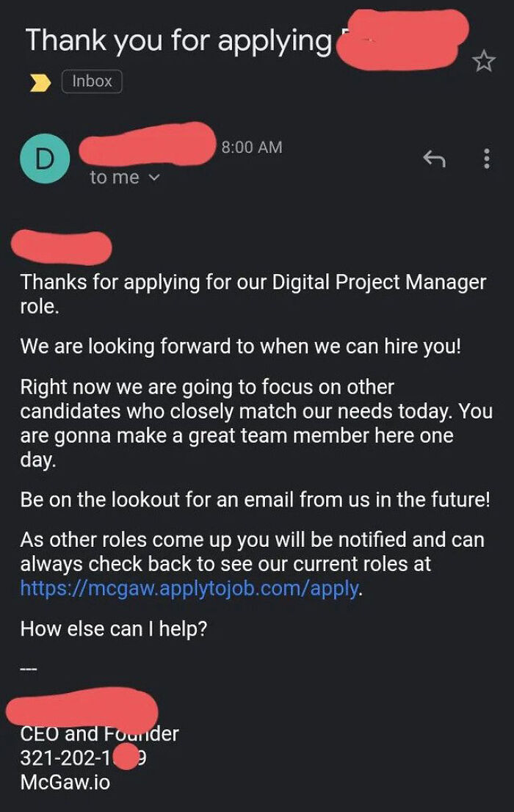514x812 pixels.
Task: Click the 'Thank you for applying' subject line
Action: click(176, 40)
